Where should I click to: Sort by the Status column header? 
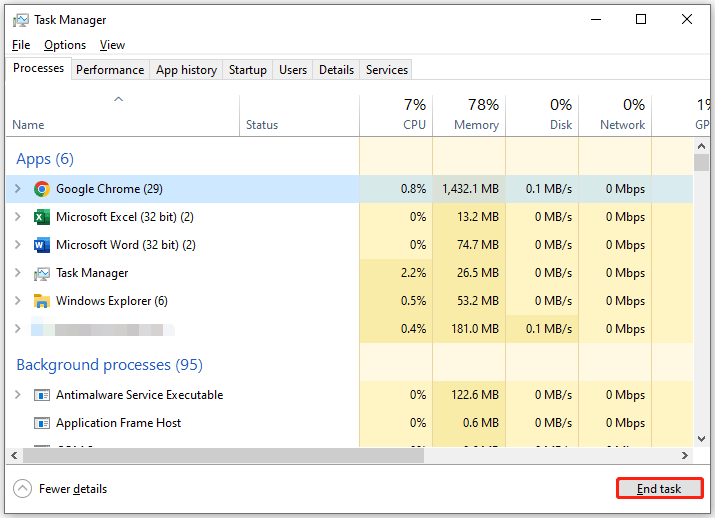(x=299, y=116)
